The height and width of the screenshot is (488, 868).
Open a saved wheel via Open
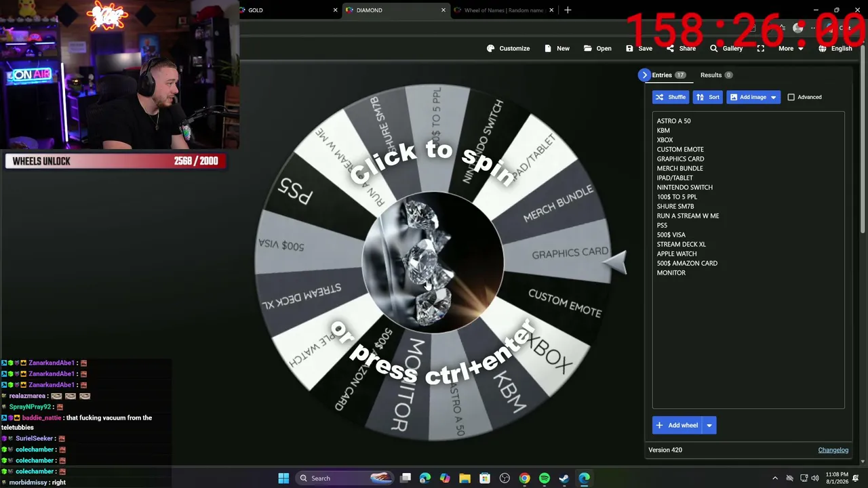(597, 48)
